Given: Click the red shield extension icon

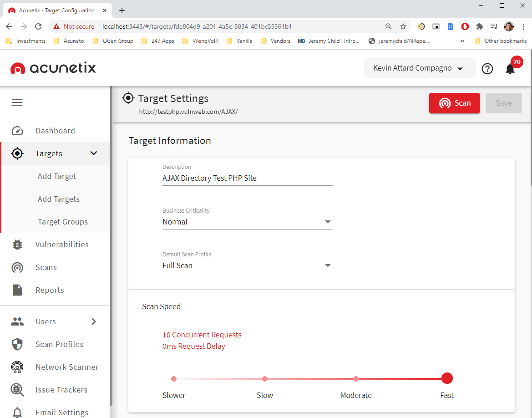Looking at the screenshot, I should pos(465,26).
